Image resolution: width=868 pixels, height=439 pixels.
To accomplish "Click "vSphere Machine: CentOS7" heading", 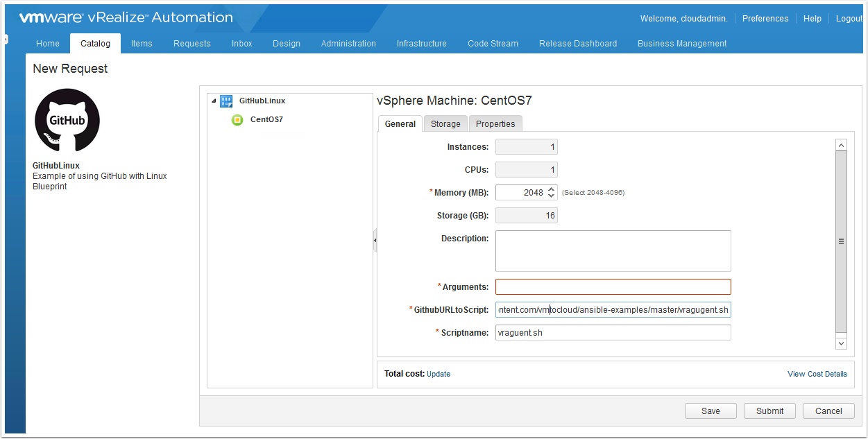I will click(454, 101).
